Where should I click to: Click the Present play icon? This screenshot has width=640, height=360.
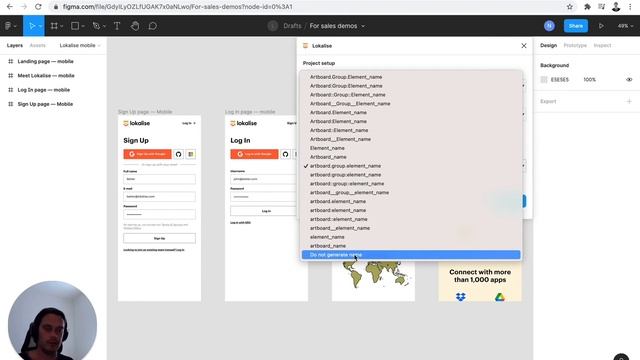point(601,26)
